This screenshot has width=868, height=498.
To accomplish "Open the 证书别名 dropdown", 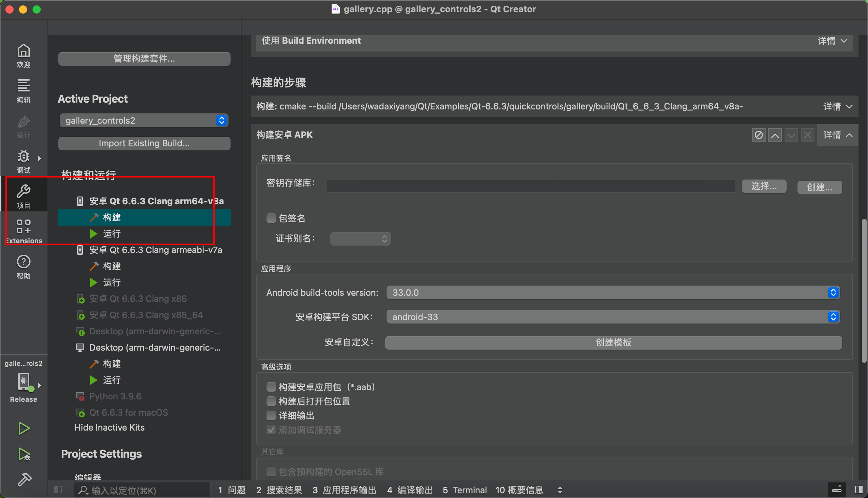I will (x=360, y=238).
